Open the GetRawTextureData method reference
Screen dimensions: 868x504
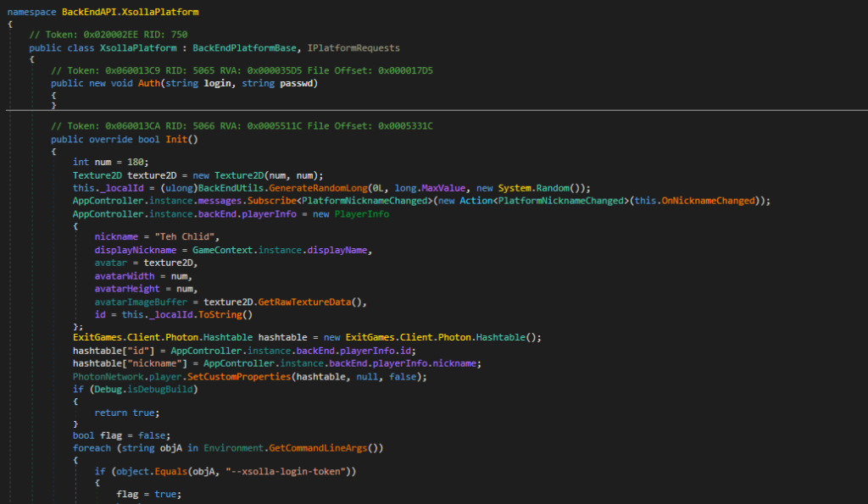pos(304,302)
